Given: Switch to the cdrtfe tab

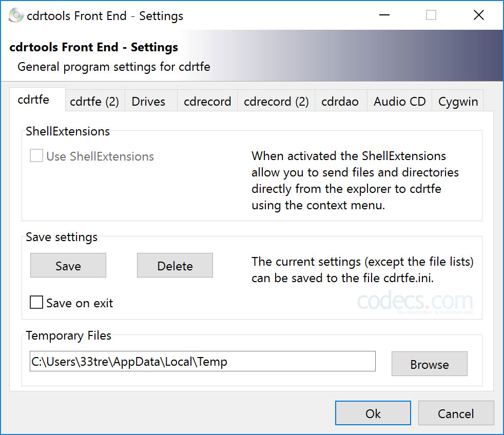Looking at the screenshot, I should click(37, 100).
